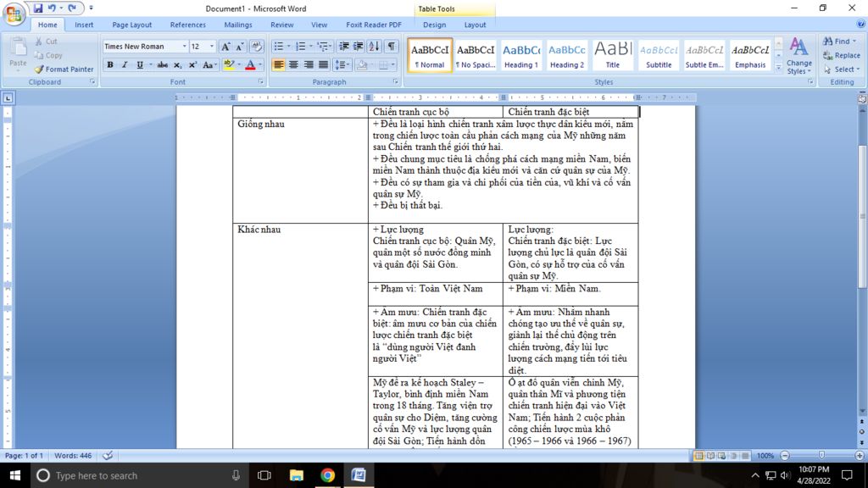
Task: Apply the Heading 1 style
Action: click(521, 55)
